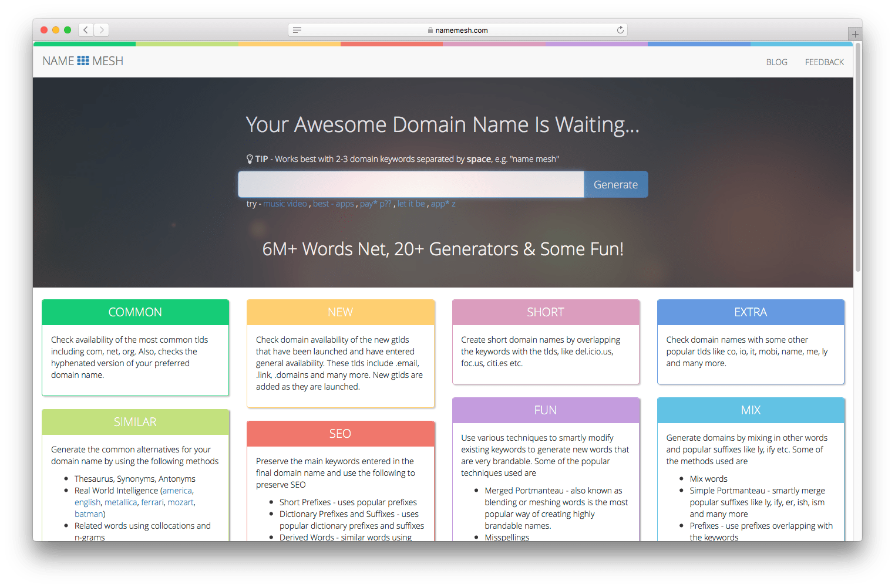
Task: Select the SEO category header
Action: coord(341,434)
